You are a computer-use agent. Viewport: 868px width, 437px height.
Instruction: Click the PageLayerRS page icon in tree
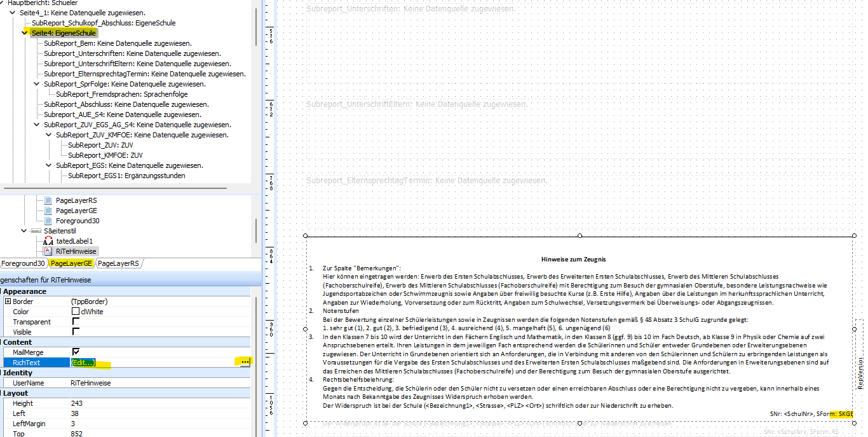48,200
